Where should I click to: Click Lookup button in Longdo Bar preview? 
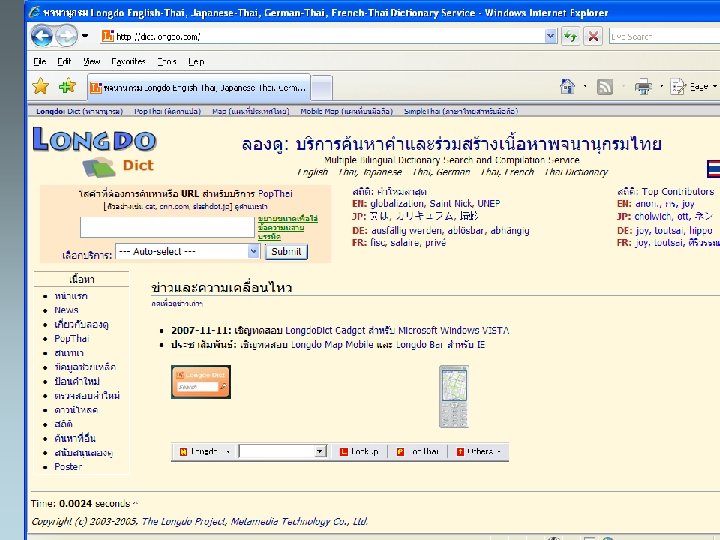pos(359,452)
